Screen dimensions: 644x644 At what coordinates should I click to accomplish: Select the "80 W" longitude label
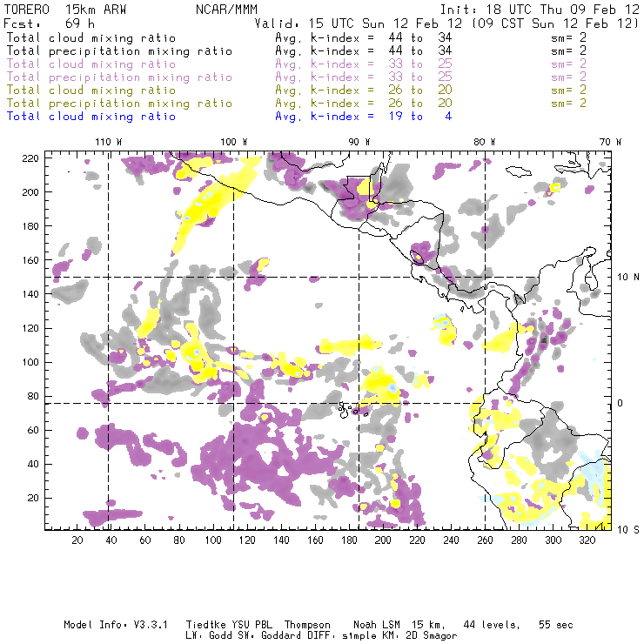point(484,142)
